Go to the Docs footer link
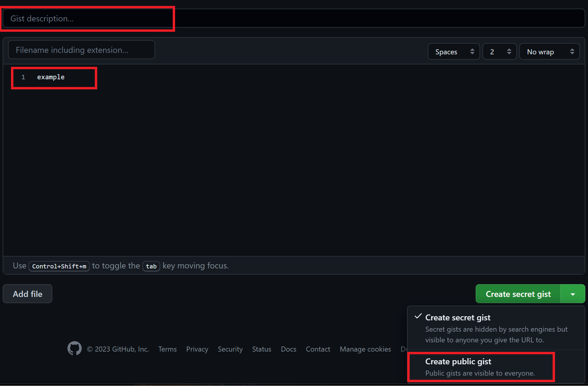 [288, 349]
